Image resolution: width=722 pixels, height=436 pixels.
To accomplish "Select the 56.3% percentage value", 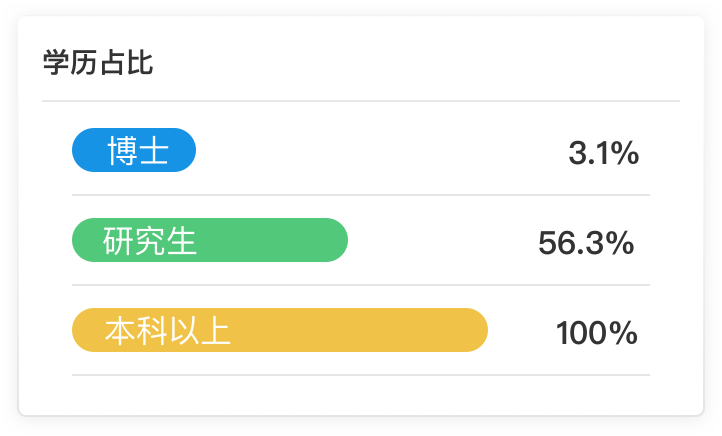I will click(x=586, y=243).
